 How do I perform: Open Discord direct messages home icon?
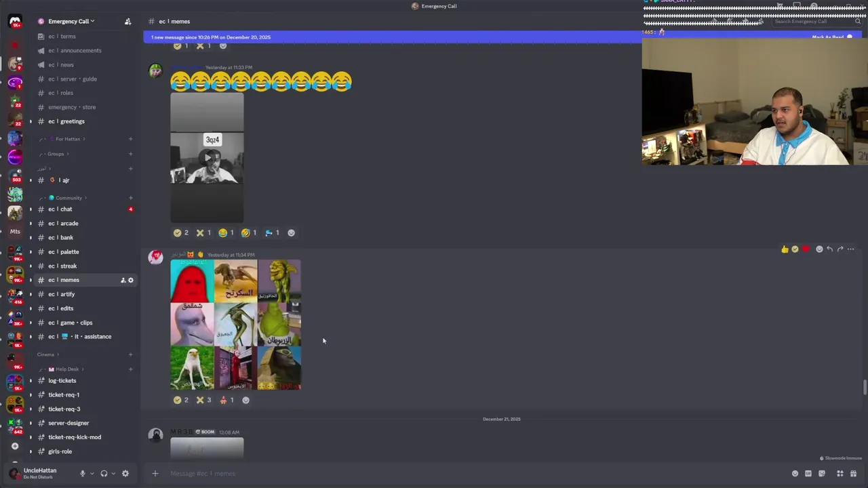[15, 22]
